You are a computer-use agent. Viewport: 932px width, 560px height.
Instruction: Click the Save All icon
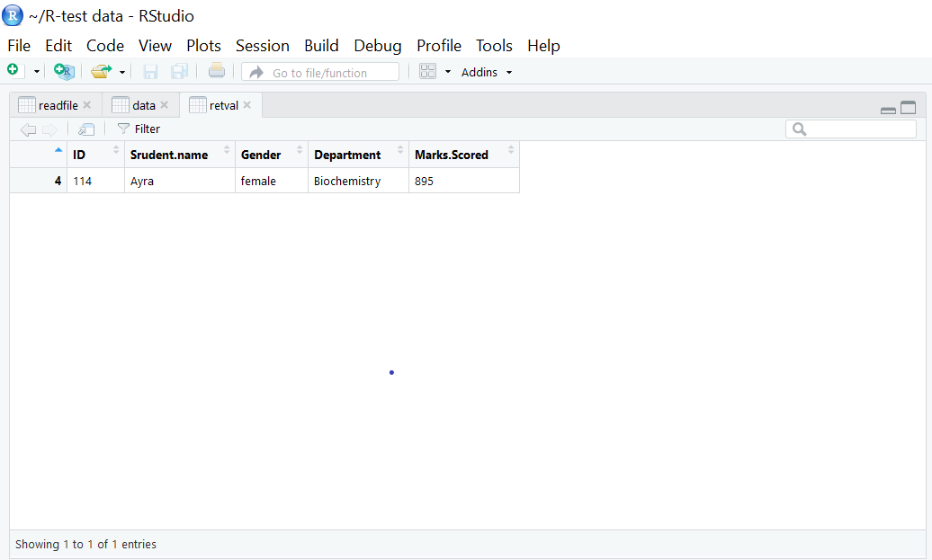click(179, 71)
